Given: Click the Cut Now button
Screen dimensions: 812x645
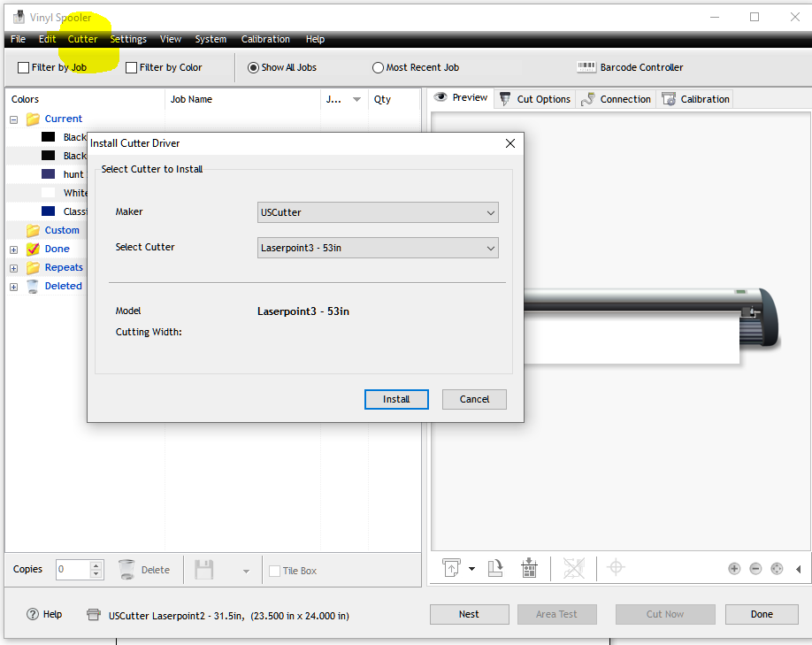Looking at the screenshot, I should coord(665,614).
